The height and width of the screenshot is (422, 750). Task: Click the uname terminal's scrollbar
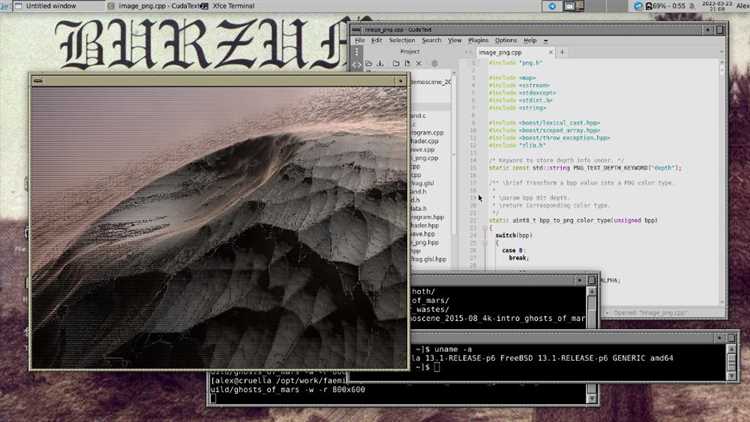click(731, 363)
